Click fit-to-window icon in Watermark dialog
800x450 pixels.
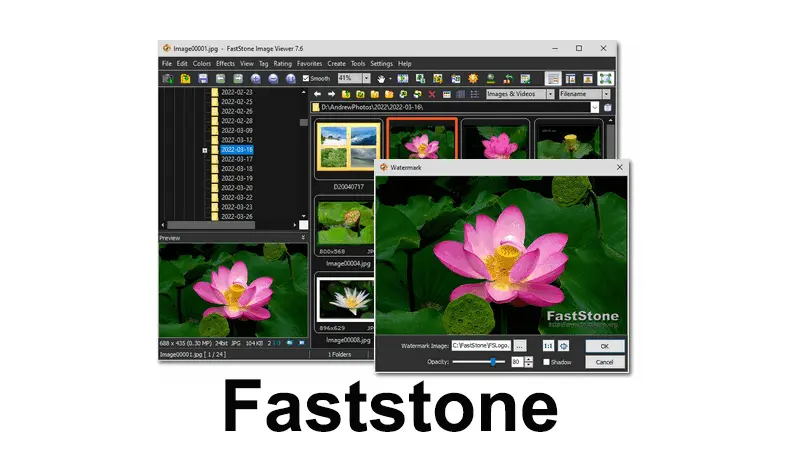[x=563, y=346]
